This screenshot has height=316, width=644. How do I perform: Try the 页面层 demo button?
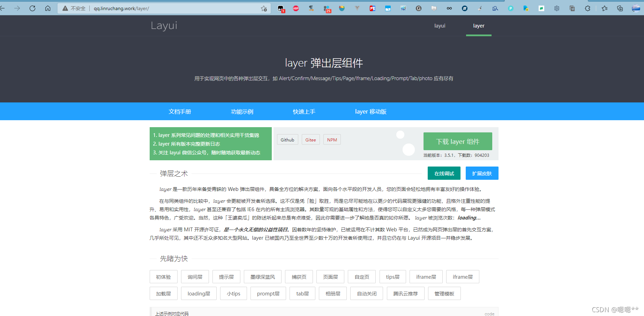pyautogui.click(x=330, y=277)
